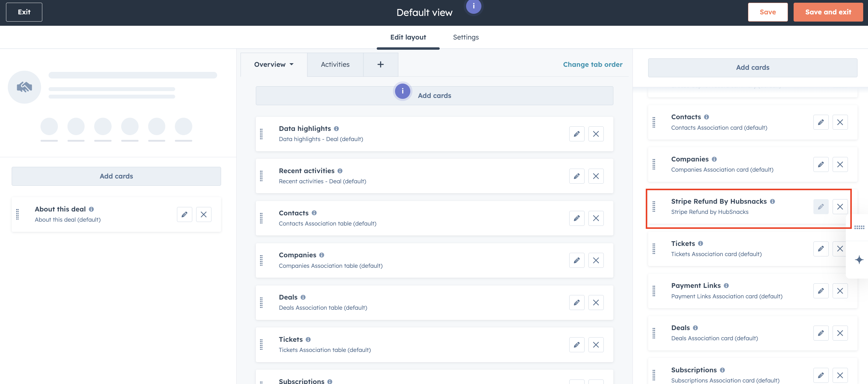Click Save and exit
868x384 pixels.
click(828, 12)
